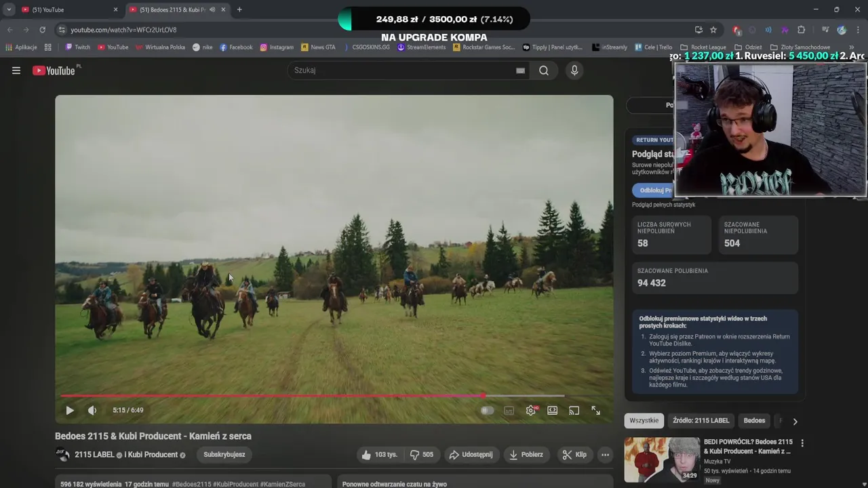
Task: Open the Wirtualna Polska bookmark
Action: [160, 47]
